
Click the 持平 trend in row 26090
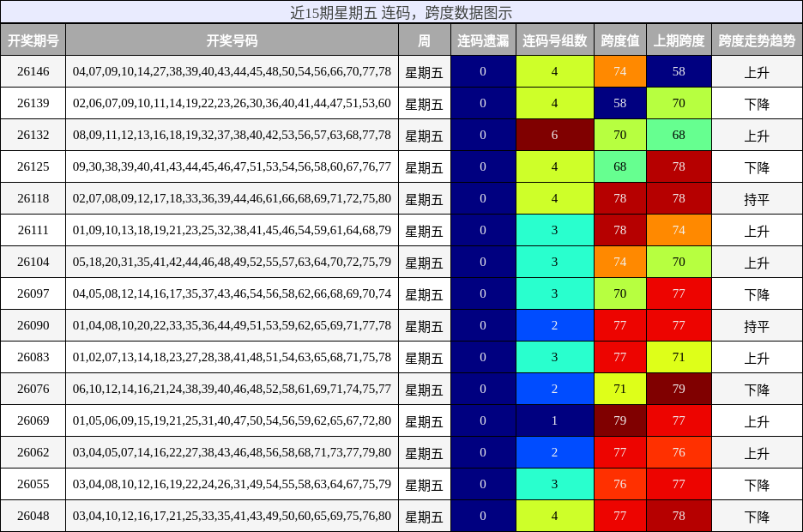(757, 325)
